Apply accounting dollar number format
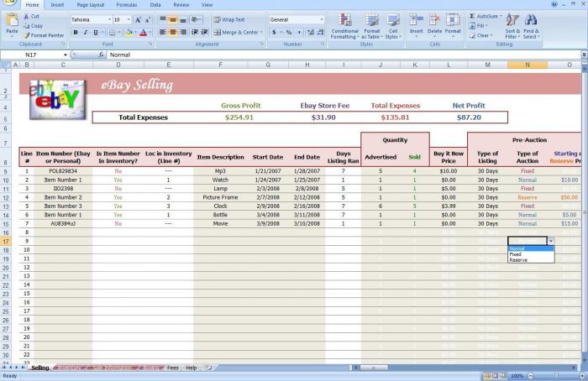The height and width of the screenshot is (381, 588). [274, 33]
